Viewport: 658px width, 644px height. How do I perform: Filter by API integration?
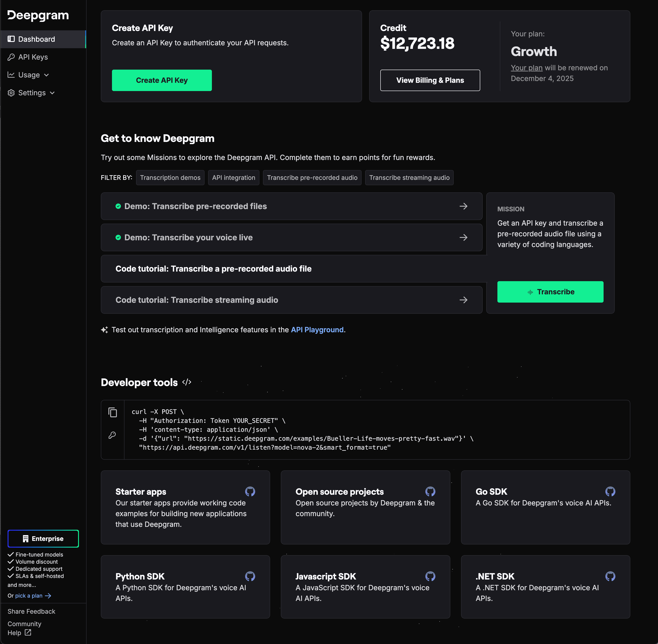coord(234,178)
